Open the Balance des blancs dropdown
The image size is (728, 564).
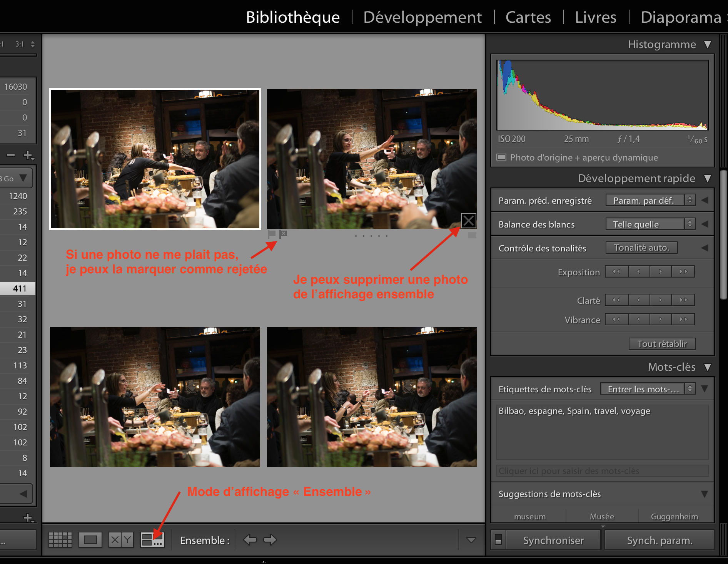pos(650,224)
